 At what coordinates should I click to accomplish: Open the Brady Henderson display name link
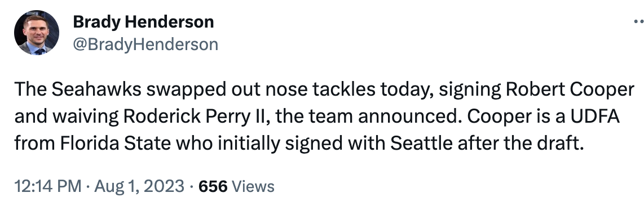(143, 22)
